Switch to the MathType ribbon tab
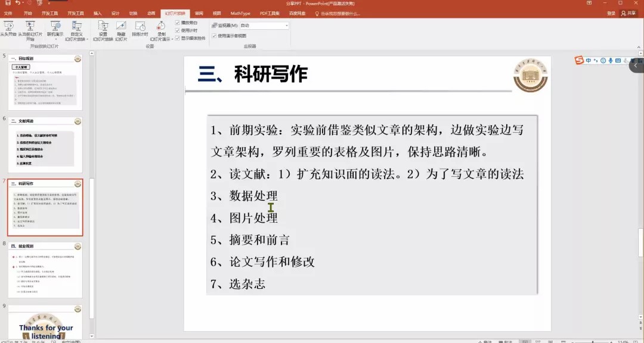 point(240,13)
